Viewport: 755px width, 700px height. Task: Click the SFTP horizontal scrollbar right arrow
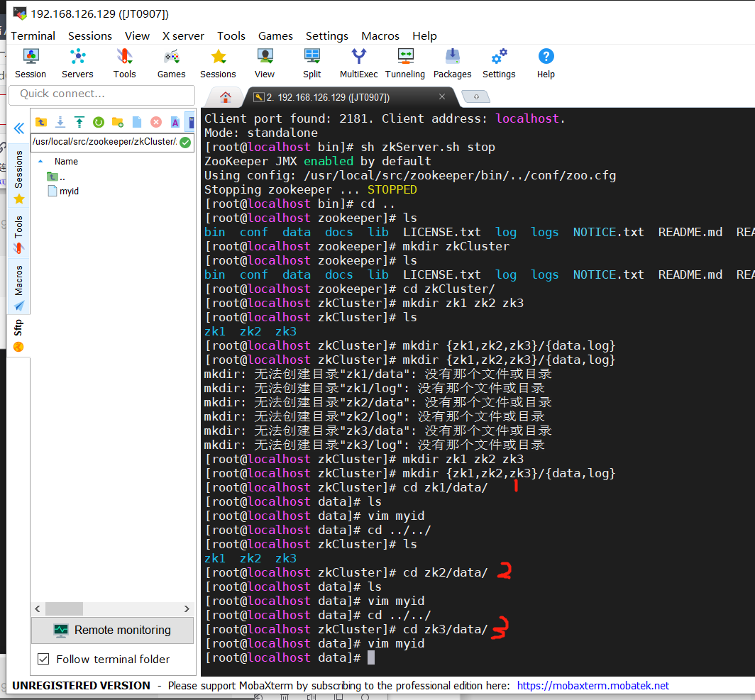187,609
